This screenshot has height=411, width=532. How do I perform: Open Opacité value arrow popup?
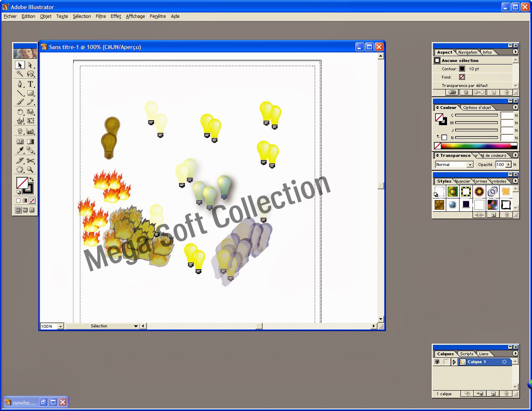tap(508, 165)
